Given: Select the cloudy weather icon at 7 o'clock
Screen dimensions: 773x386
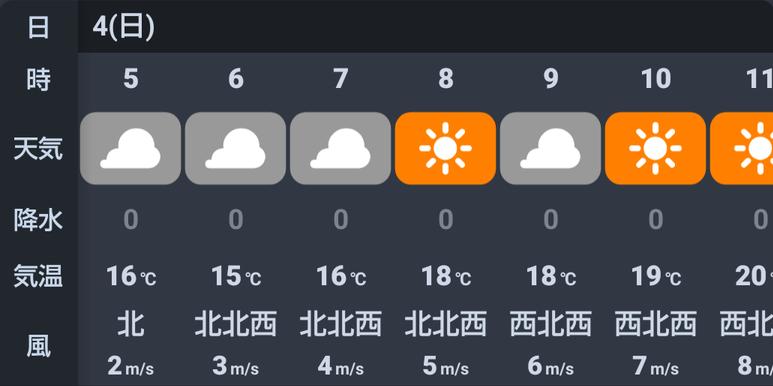Looking at the screenshot, I should tap(341, 148).
